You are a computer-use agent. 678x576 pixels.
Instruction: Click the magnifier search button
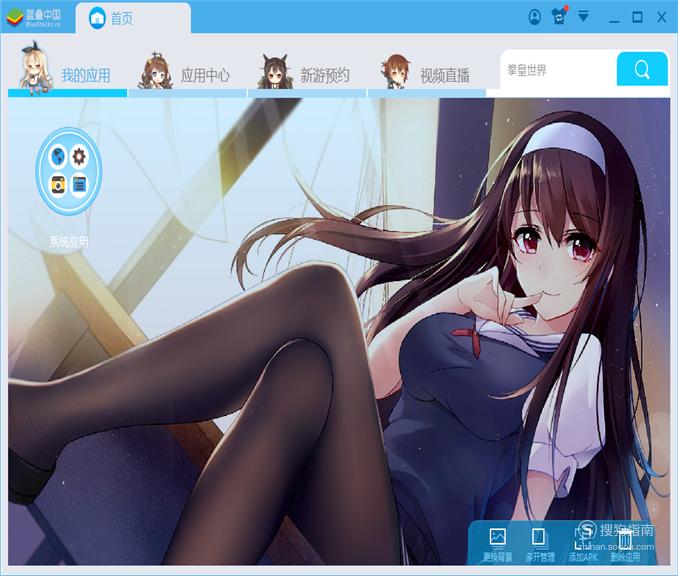642,69
